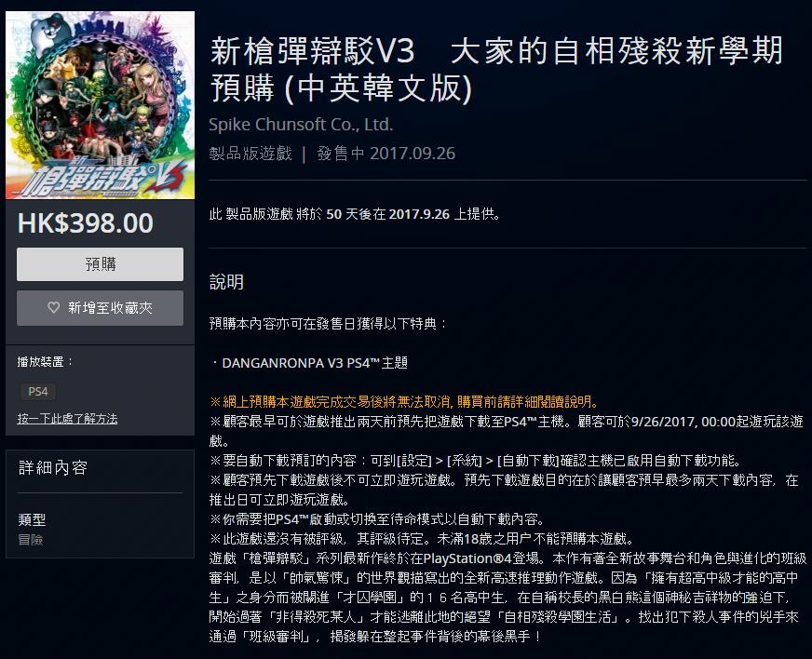Click the 類型 category label
The image size is (812, 659).
[x=32, y=519]
